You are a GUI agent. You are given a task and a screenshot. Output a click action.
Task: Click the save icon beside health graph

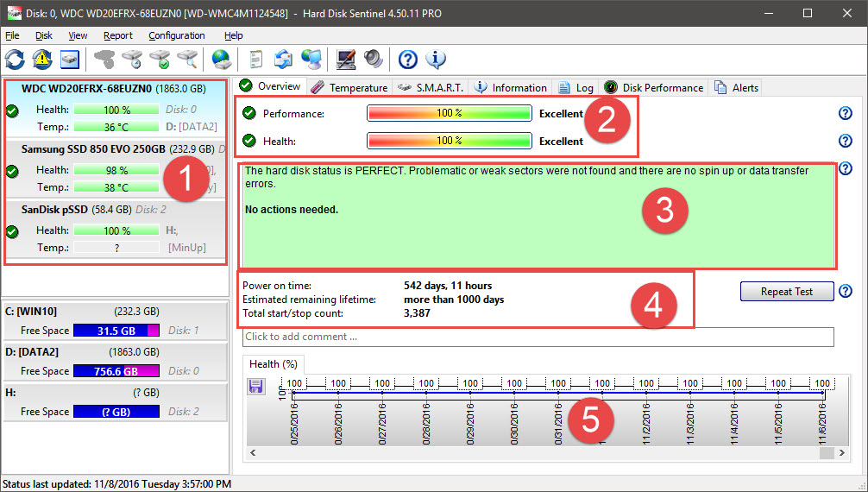tap(255, 387)
